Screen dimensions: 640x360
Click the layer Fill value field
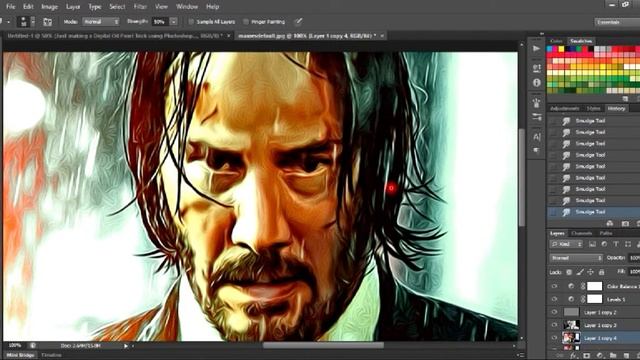[634, 272]
